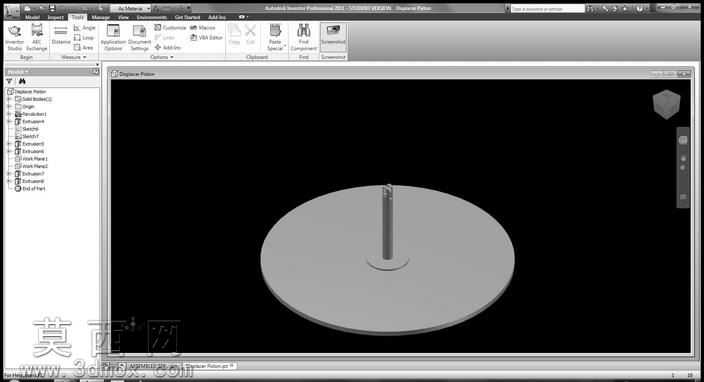Expand the Extrusion7 feature node

pos(9,174)
